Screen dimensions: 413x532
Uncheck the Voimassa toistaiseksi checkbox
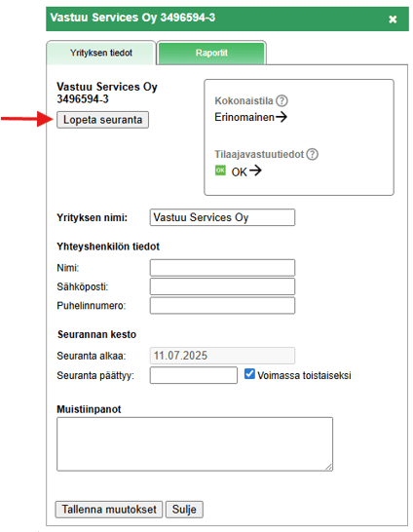point(249,374)
